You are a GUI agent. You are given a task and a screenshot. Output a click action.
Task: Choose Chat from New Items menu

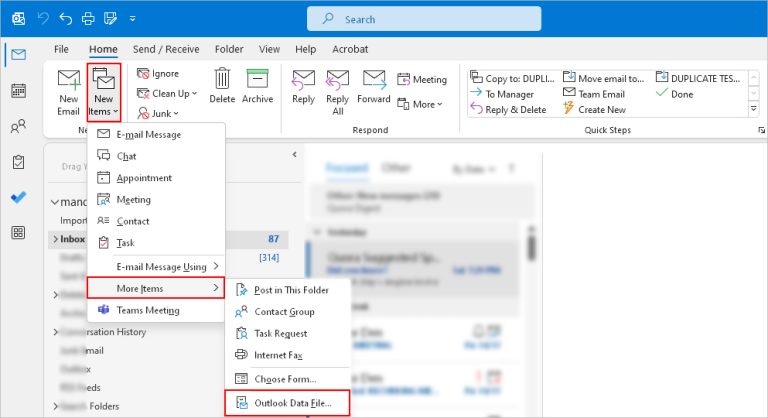pyautogui.click(x=156, y=156)
